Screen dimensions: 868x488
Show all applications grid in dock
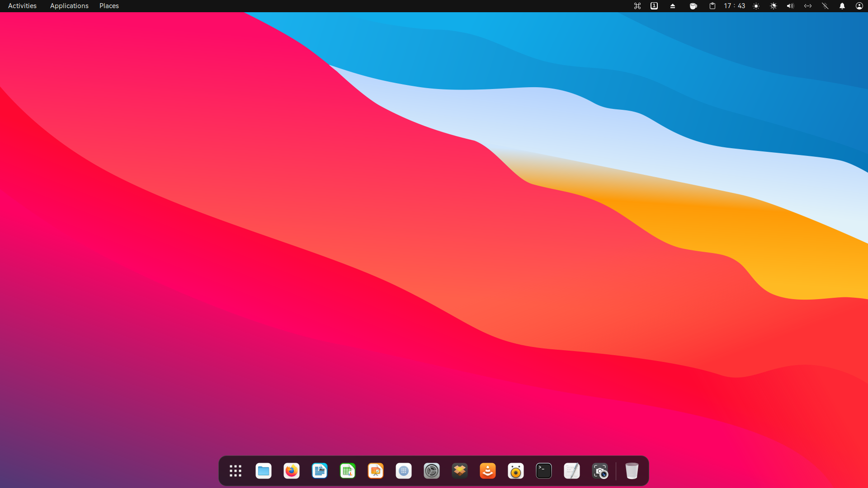(236, 471)
